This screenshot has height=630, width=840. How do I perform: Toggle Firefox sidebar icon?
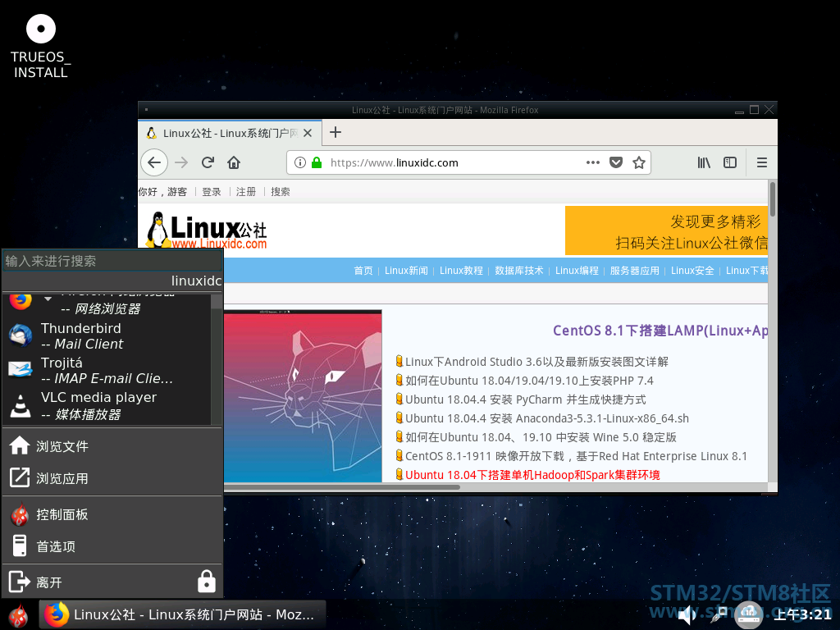tap(730, 162)
